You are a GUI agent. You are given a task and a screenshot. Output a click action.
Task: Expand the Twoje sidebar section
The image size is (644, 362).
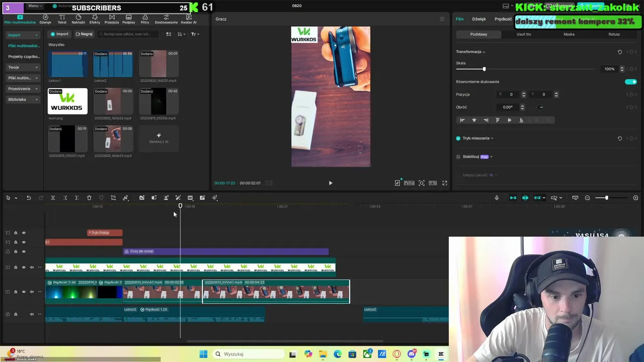point(23,67)
